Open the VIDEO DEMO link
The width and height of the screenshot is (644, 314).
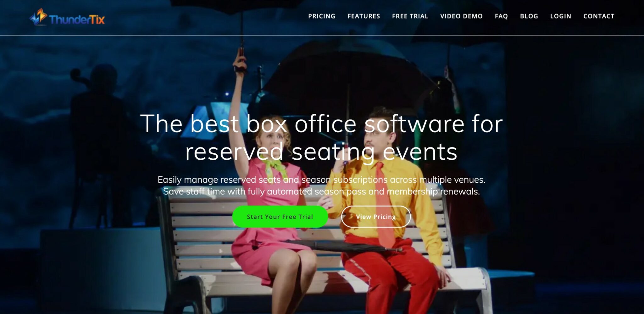click(x=461, y=16)
